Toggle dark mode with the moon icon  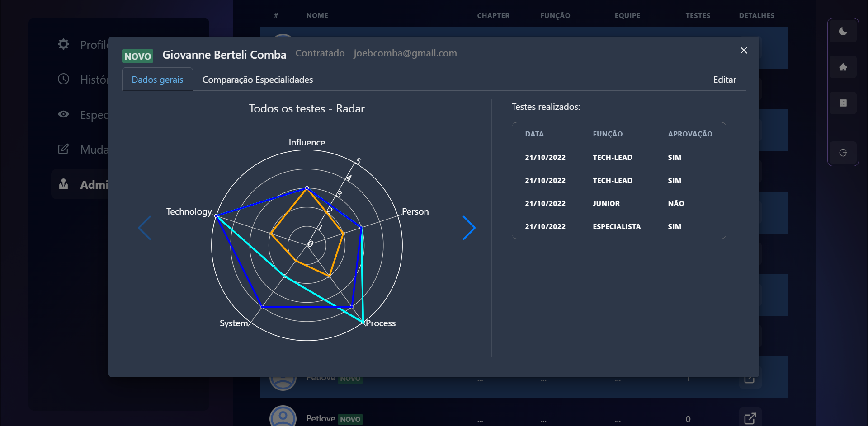(843, 31)
